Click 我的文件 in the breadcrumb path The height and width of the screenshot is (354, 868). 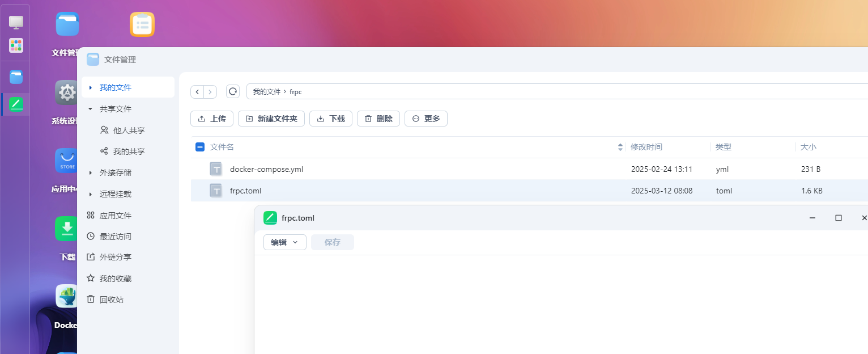pos(267,91)
